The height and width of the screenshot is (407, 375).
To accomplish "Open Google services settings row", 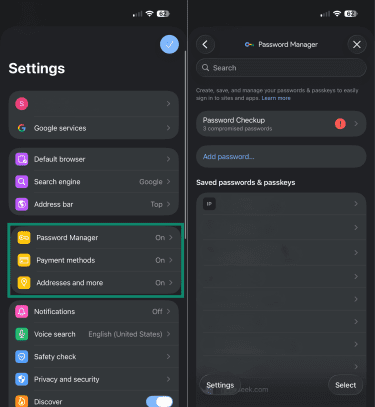I will click(94, 128).
